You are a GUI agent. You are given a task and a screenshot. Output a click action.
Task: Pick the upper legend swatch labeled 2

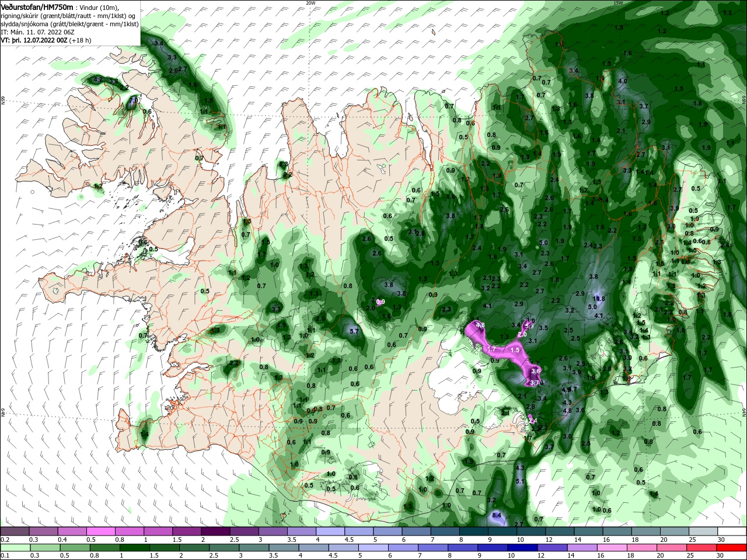click(x=215, y=531)
